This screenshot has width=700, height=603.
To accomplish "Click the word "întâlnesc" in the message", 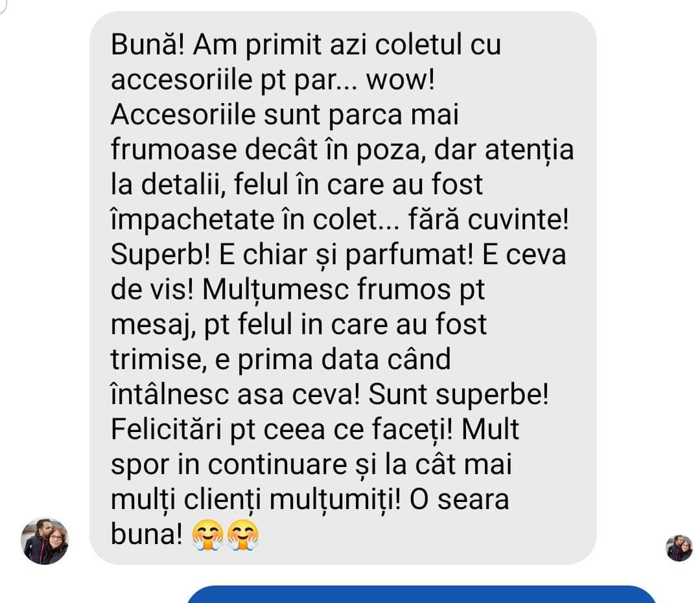I will click(170, 394).
